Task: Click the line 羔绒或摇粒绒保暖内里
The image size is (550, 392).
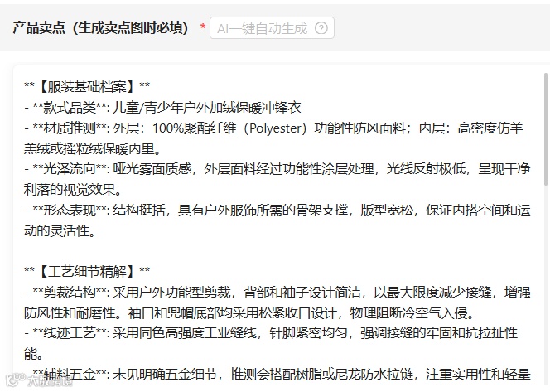Action: pos(93,149)
